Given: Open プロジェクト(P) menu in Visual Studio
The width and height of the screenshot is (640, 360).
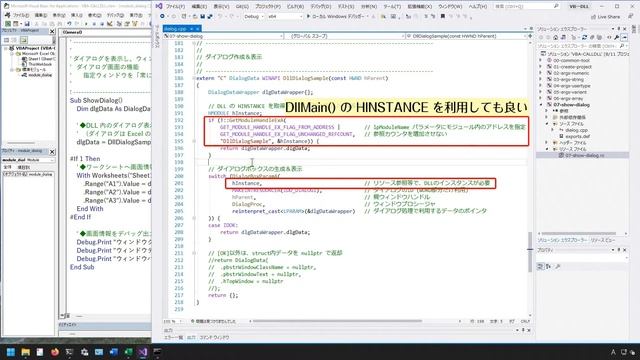Looking at the screenshot, I should click(268, 7).
